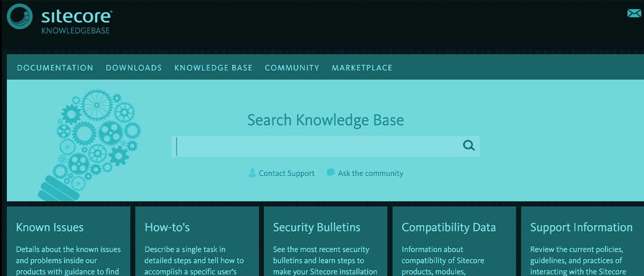The height and width of the screenshot is (276, 644).
Task: Open the Marketplace navigation item
Action: (362, 67)
